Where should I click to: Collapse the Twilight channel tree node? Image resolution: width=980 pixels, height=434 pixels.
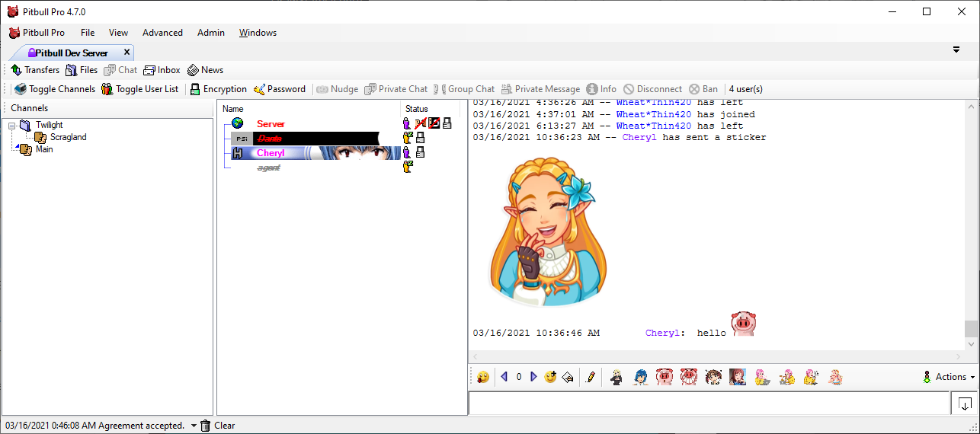click(x=12, y=126)
